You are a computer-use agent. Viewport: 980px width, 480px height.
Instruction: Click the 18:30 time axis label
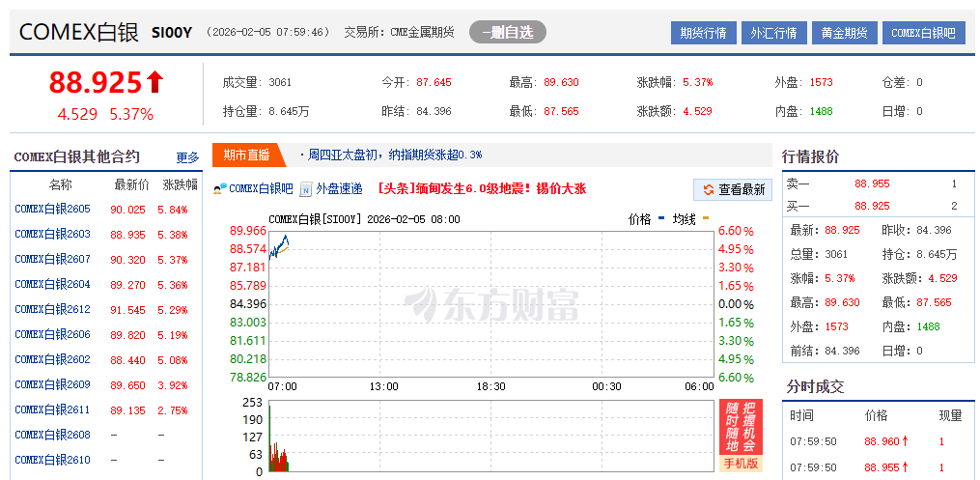[491, 386]
